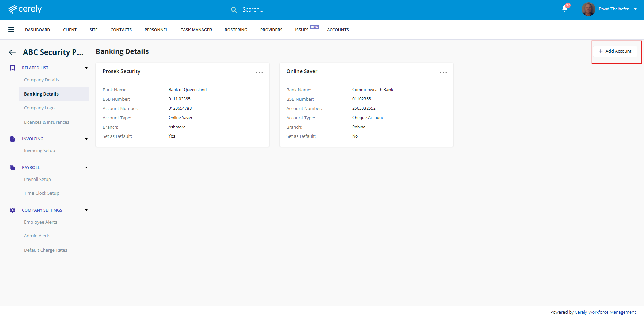Click BSB number 0111 02365
Image resolution: width=644 pixels, height=316 pixels.
(x=179, y=99)
